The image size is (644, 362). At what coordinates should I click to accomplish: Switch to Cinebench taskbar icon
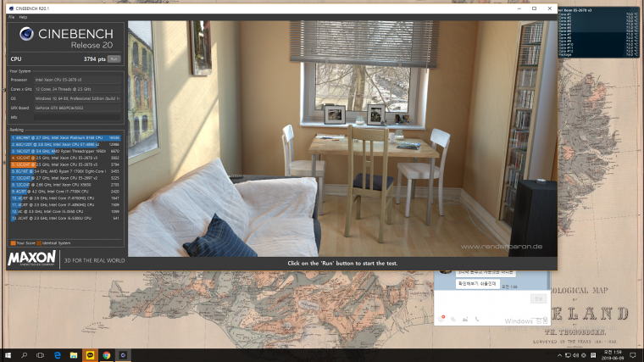coord(123,355)
